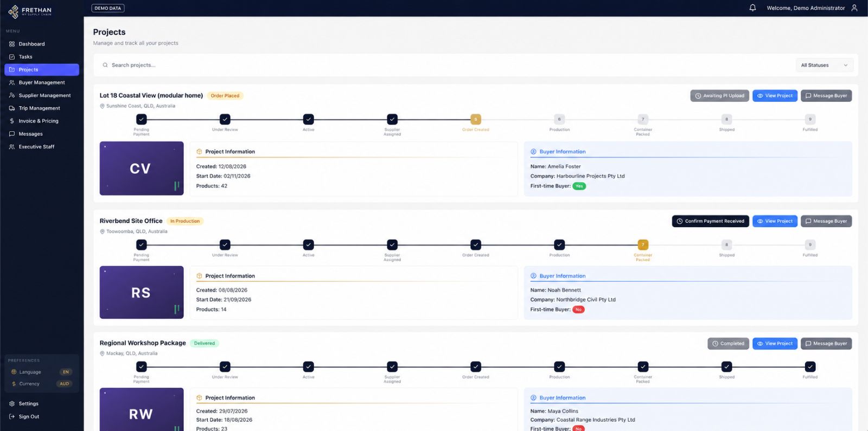Click the Settings gear icon
Image resolution: width=868 pixels, height=431 pixels.
pos(12,404)
